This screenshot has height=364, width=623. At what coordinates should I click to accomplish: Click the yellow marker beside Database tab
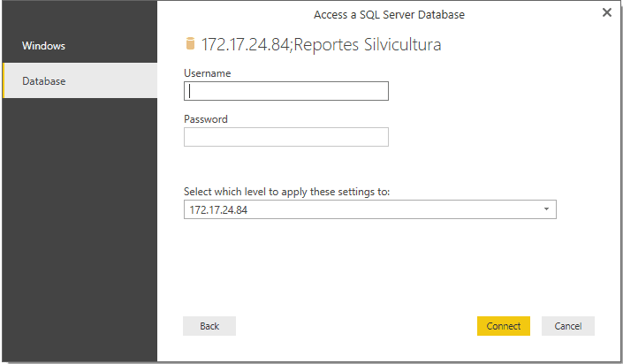pyautogui.click(x=4, y=80)
